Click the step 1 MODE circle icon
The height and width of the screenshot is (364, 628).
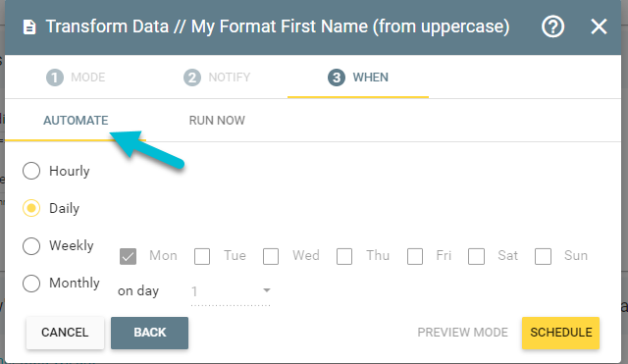pos(55,78)
